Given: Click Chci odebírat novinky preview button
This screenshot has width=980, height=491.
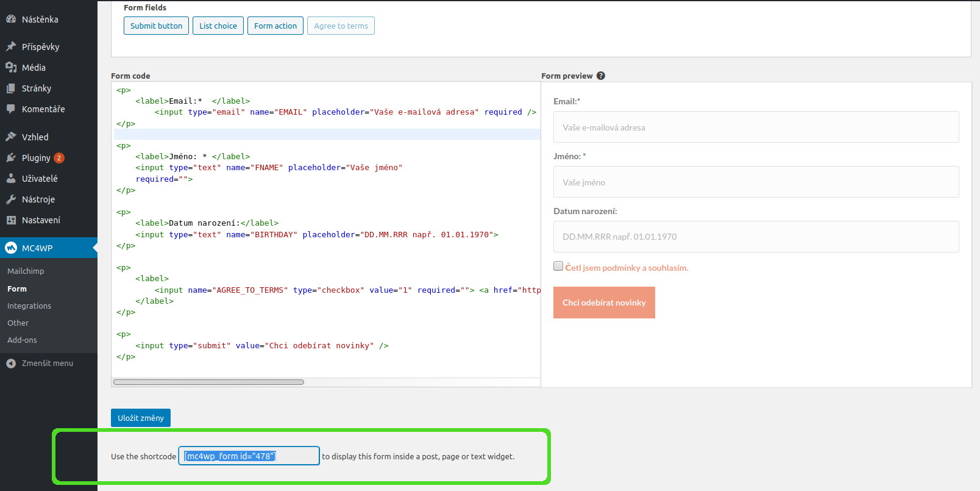Looking at the screenshot, I should click(x=604, y=303).
